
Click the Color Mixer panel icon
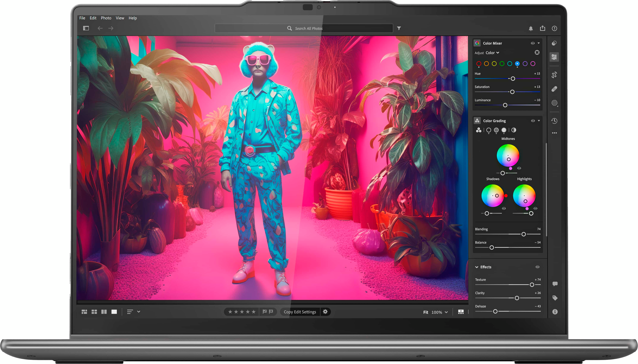(x=478, y=43)
